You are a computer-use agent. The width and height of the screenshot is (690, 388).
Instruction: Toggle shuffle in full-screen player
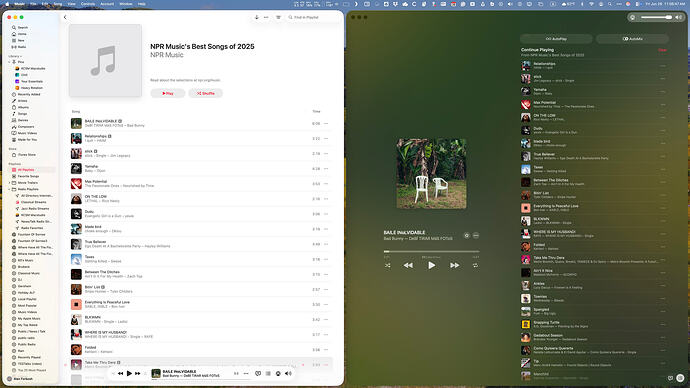[x=388, y=265]
